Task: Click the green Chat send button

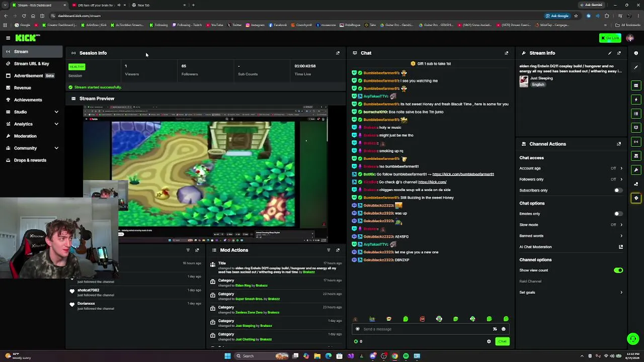Action: point(502,341)
